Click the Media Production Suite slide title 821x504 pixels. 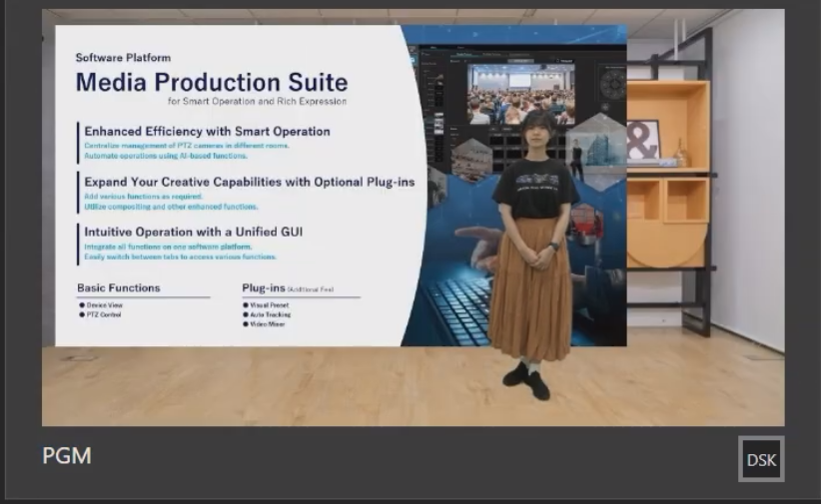212,82
